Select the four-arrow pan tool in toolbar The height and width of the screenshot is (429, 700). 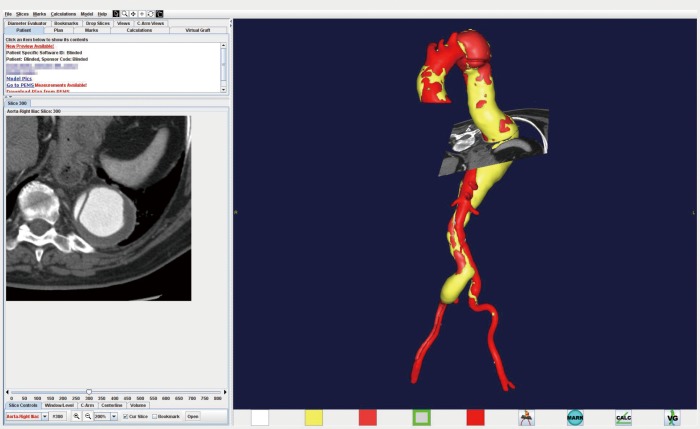(133, 14)
